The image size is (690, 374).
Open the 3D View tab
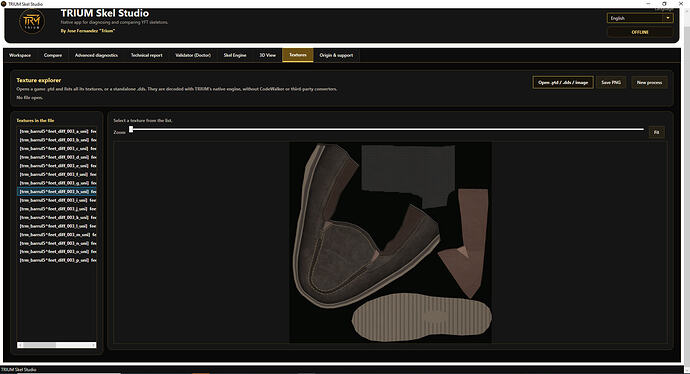click(x=268, y=55)
